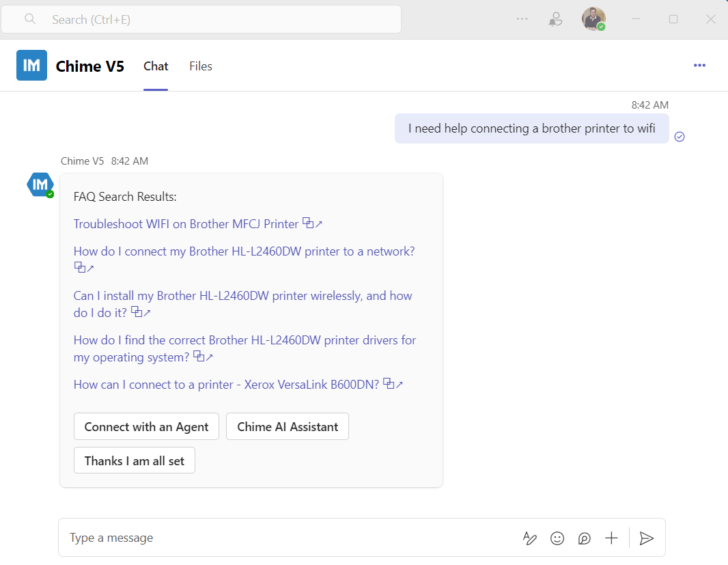Click the Type a message field

288,538
